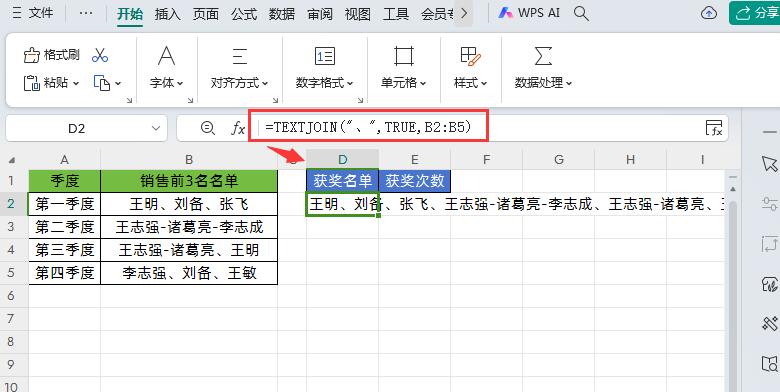Expand the 粘贴 paste dropdown

click(x=76, y=83)
